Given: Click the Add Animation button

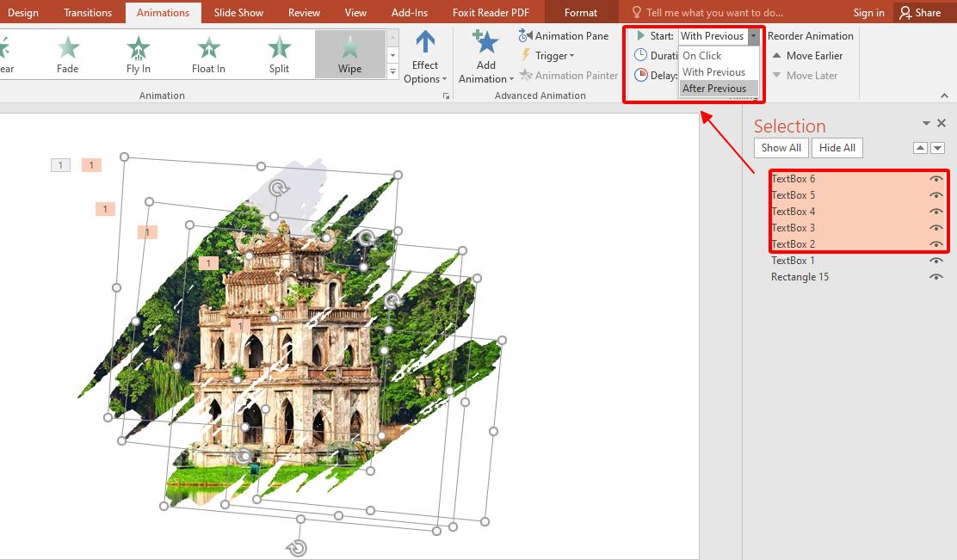Looking at the screenshot, I should 485,54.
